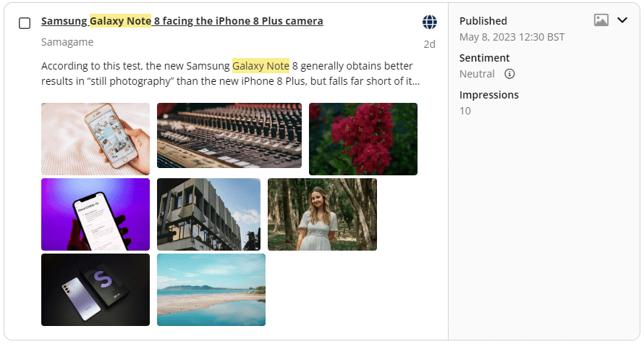The image size is (644, 347).
Task: View the concrete building thumbnail
Action: click(208, 214)
